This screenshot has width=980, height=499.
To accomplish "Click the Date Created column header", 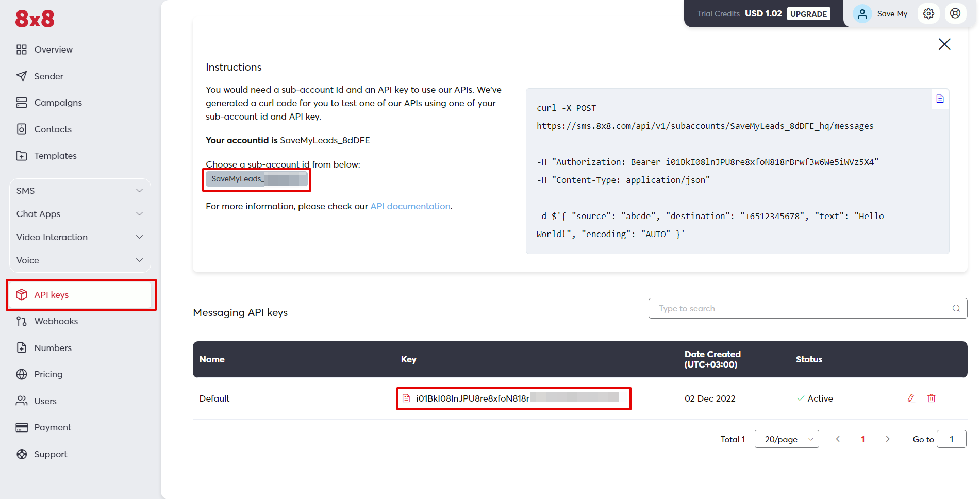I will 712,359.
